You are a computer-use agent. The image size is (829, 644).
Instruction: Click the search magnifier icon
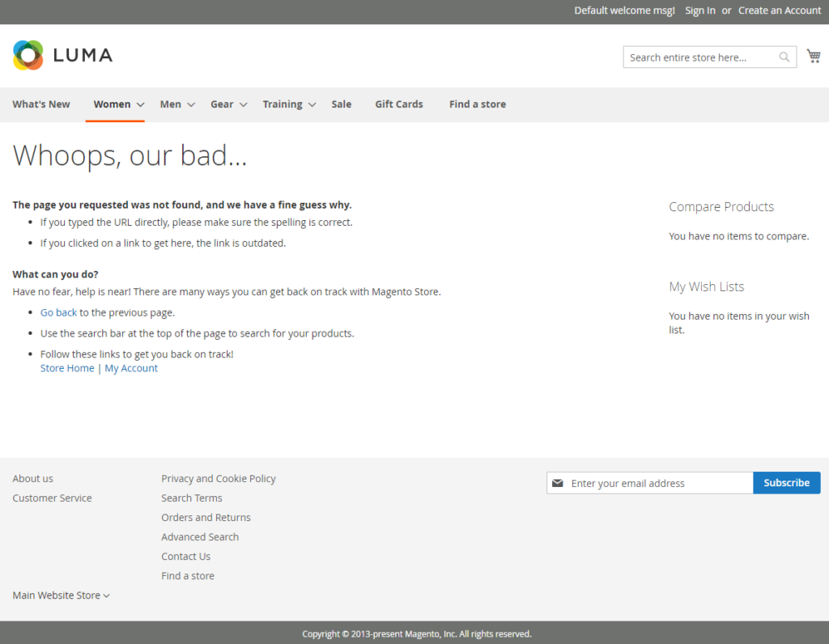pyautogui.click(x=784, y=57)
